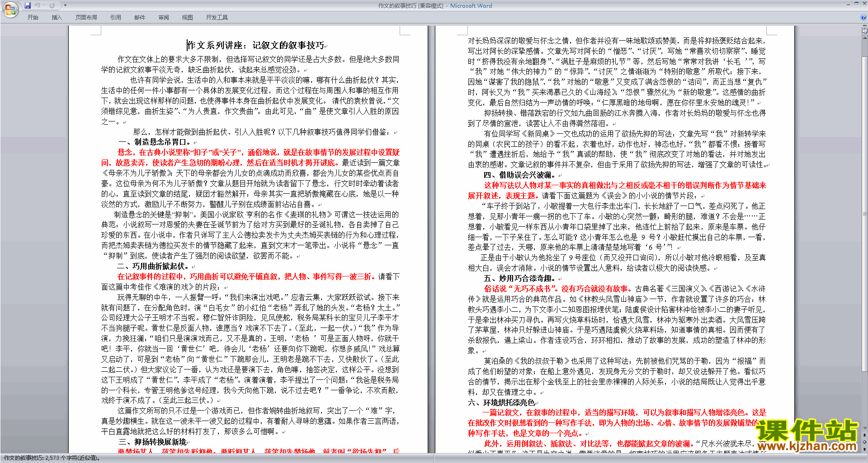Click the heading 六、环境烘托添亮色
This screenshot has height=463, width=868.
[x=502, y=402]
